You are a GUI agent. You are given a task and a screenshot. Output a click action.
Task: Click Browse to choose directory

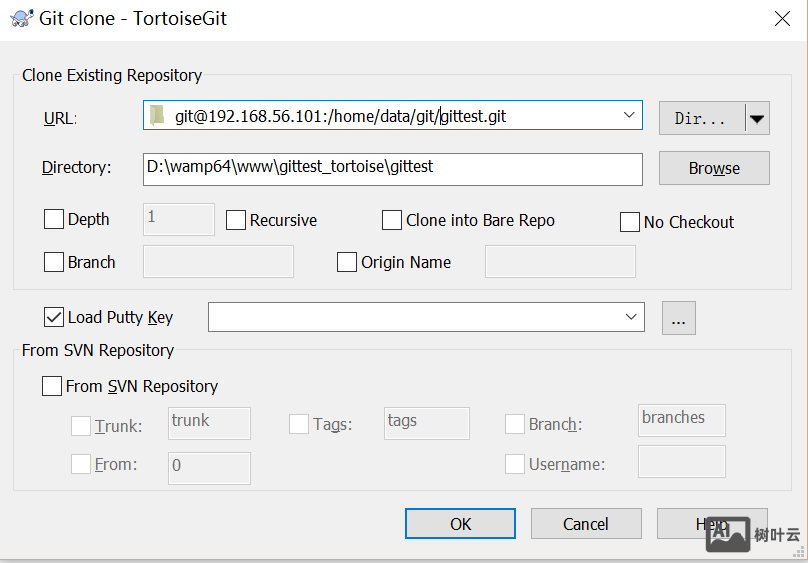[713, 168]
